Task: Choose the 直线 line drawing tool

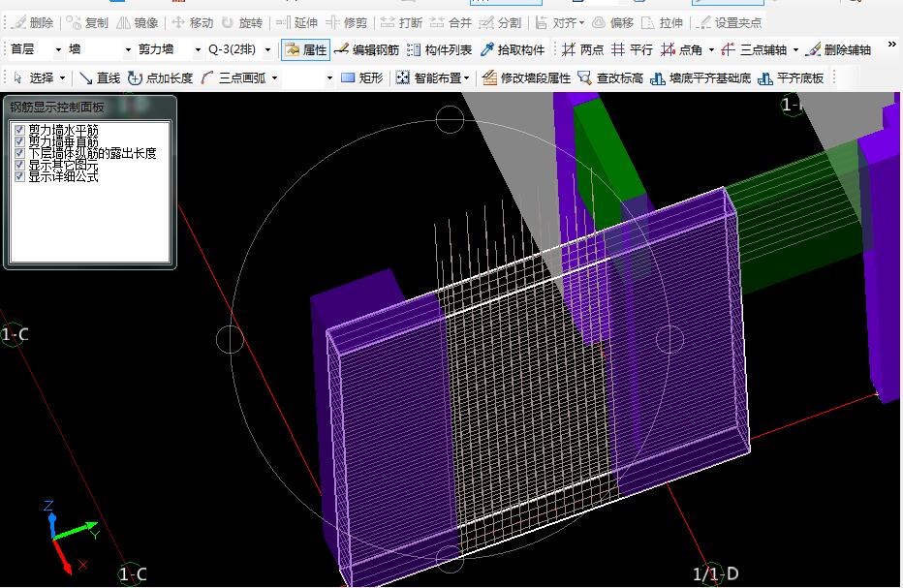Action: [x=100, y=77]
